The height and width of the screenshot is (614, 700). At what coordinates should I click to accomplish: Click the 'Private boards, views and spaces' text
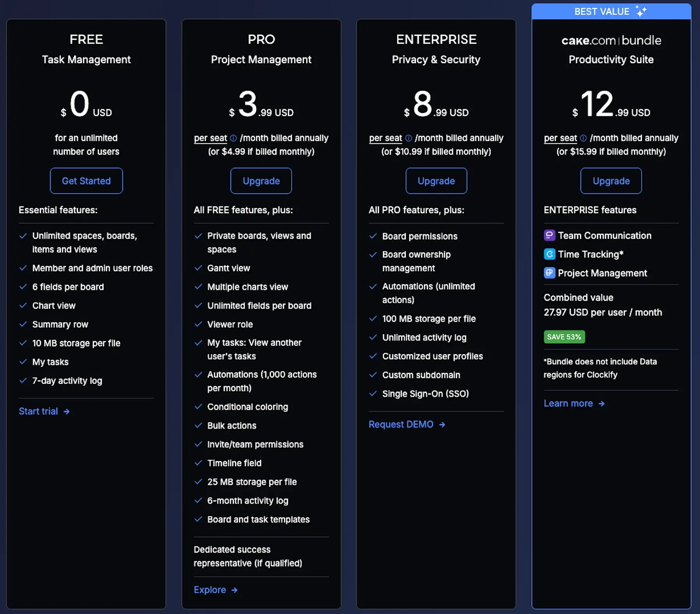point(259,242)
